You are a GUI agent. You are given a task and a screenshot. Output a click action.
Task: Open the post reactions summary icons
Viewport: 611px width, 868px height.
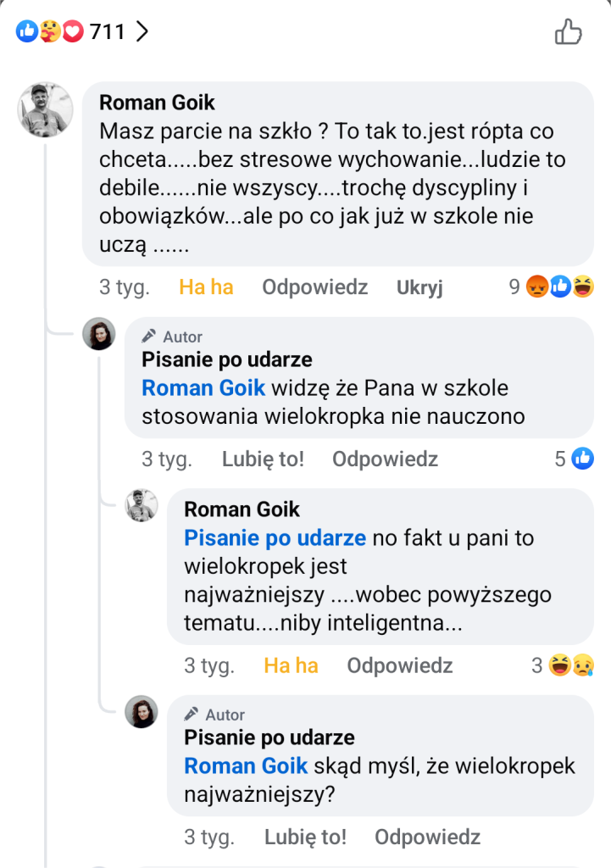[x=50, y=32]
